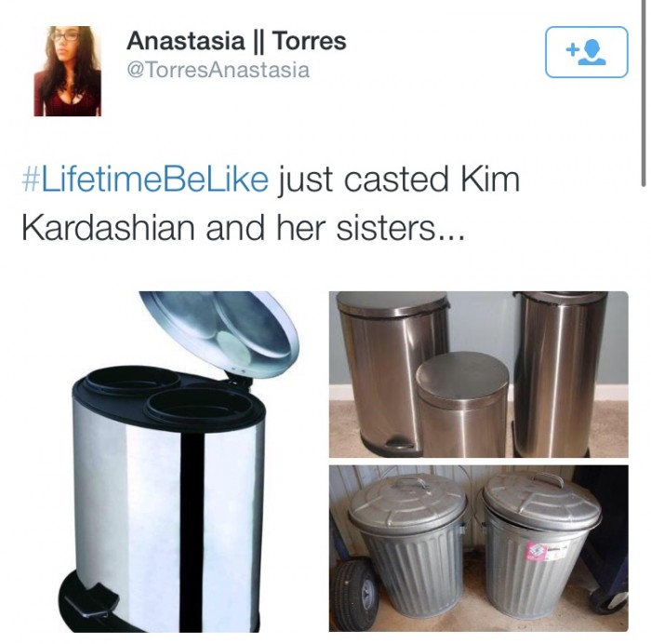Viewport: 651px width, 644px height.
Task: Visit the @TorresAnastasia handle link
Action: coord(218,70)
